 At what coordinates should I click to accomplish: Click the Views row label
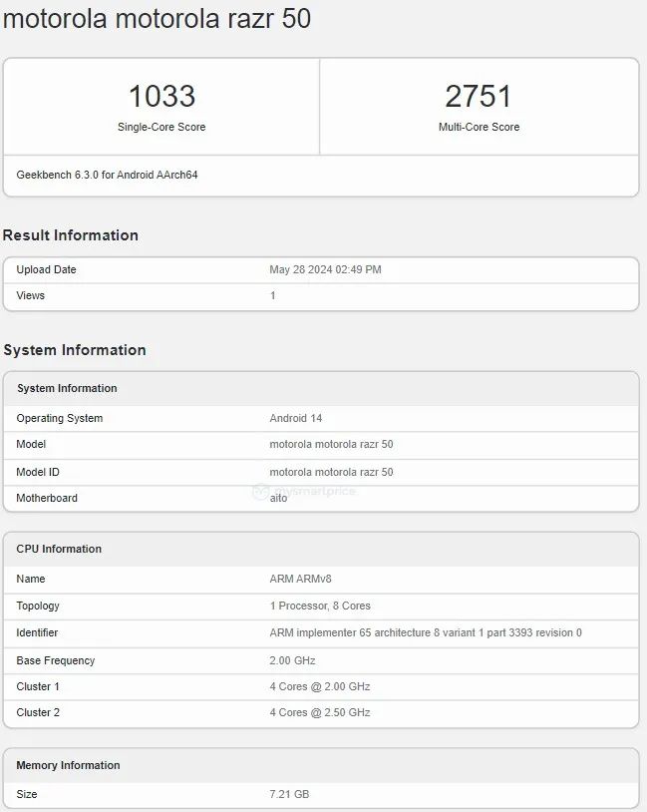[x=31, y=295]
